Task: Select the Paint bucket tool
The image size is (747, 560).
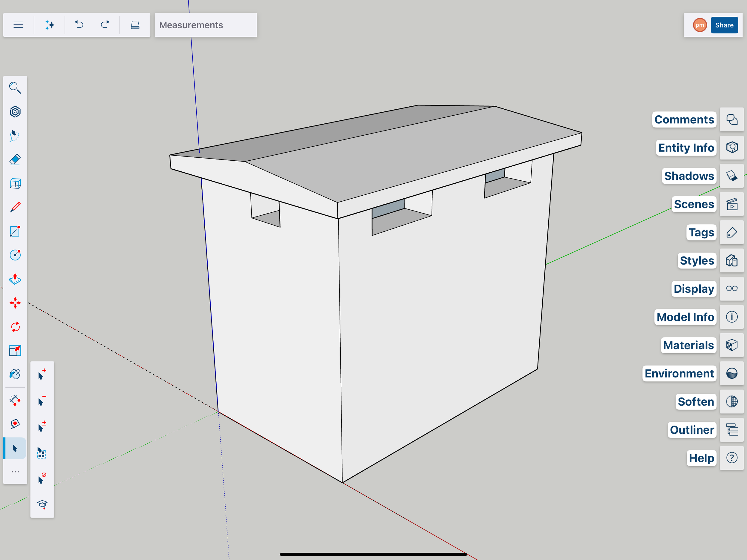Action: click(x=15, y=374)
